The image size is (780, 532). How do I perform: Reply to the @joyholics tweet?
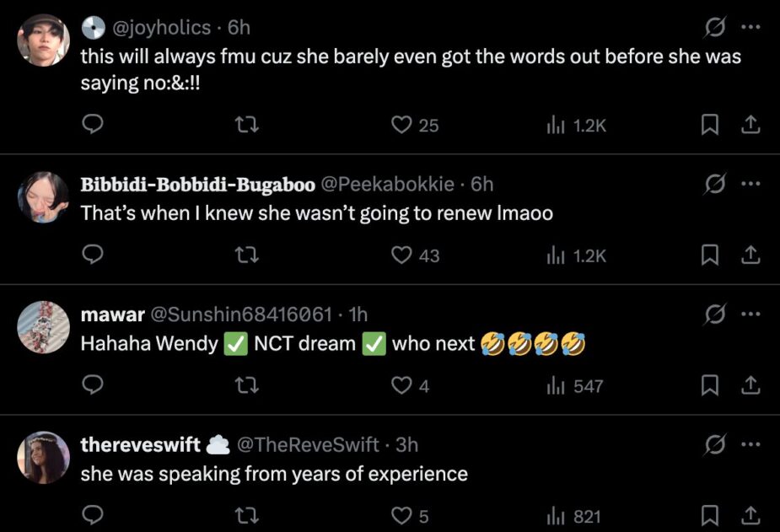93,125
